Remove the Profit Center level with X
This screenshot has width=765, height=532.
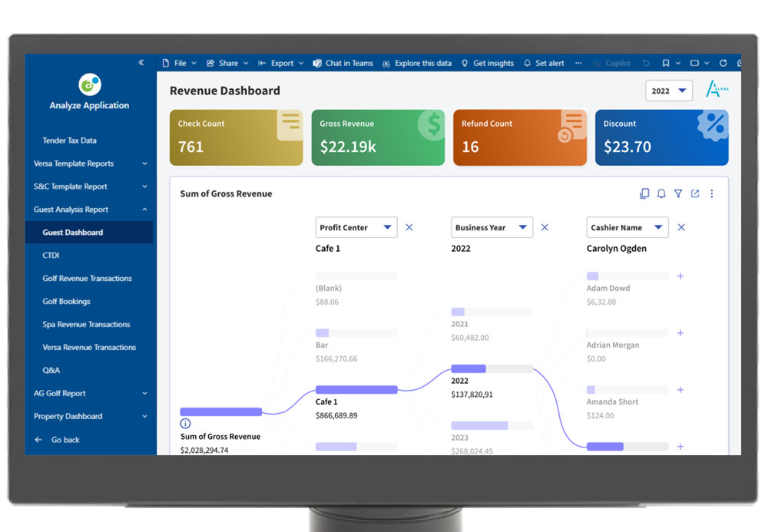tap(409, 227)
